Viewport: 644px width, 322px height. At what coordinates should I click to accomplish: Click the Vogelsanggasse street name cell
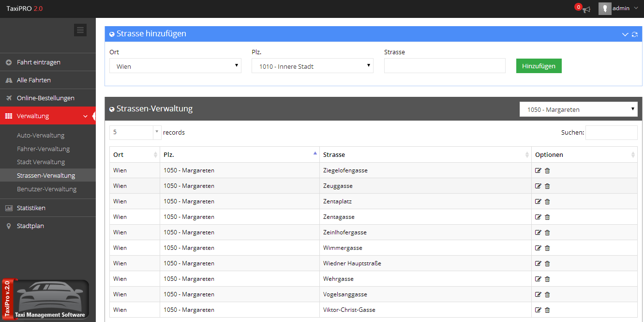425,294
